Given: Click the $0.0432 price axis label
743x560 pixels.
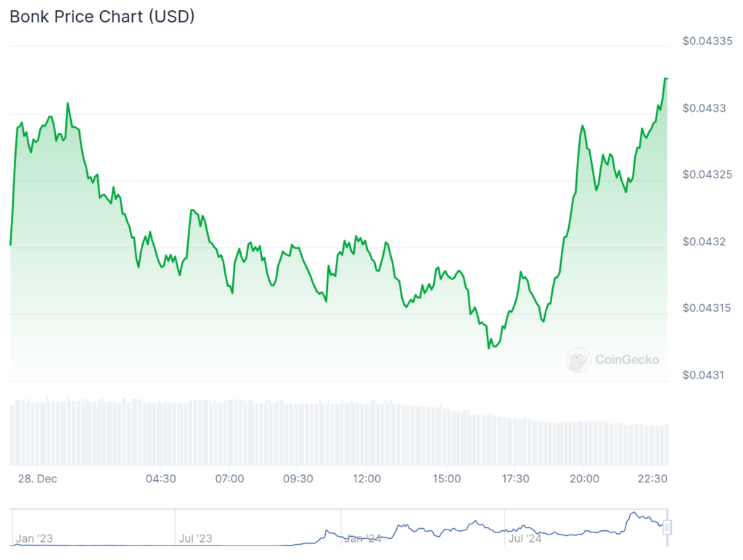Looking at the screenshot, I should click(704, 242).
